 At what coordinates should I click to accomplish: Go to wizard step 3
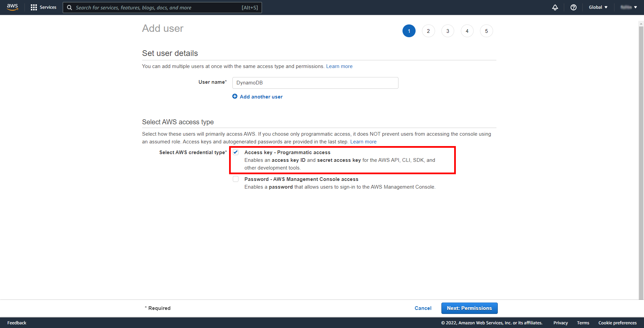(448, 31)
